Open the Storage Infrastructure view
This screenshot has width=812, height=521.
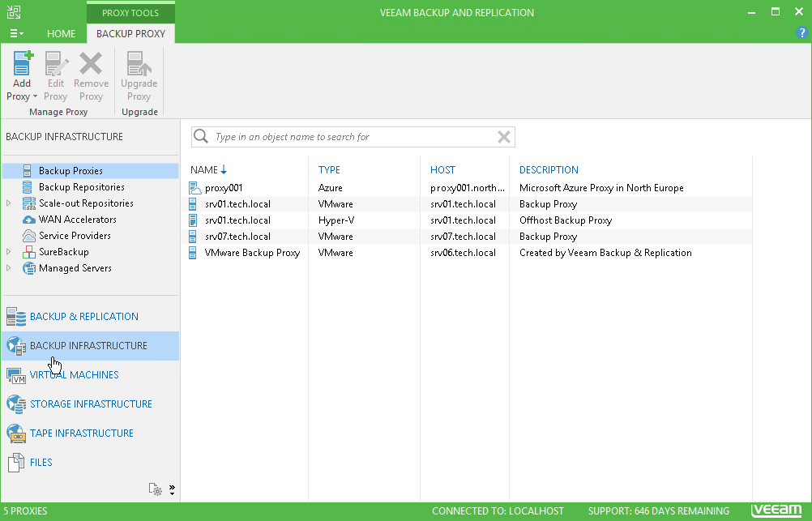[91, 404]
